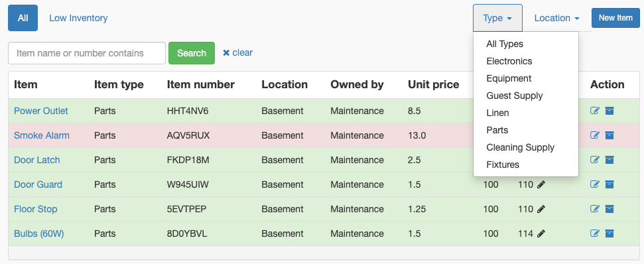
Task: Edit the Power Outlet item
Action: coord(595,111)
